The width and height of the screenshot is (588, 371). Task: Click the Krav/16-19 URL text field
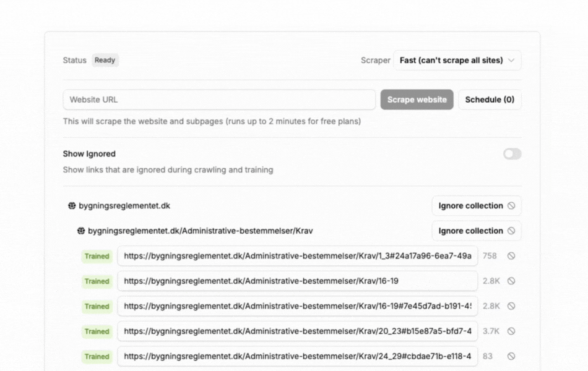tap(297, 281)
